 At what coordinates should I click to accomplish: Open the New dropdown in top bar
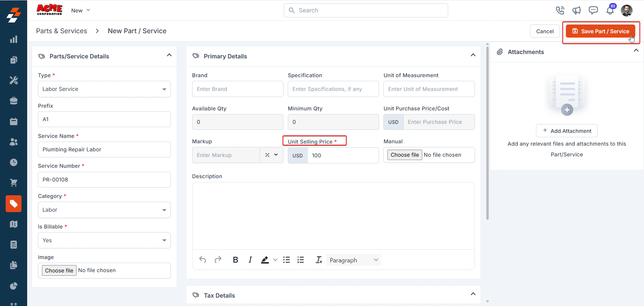(80, 10)
